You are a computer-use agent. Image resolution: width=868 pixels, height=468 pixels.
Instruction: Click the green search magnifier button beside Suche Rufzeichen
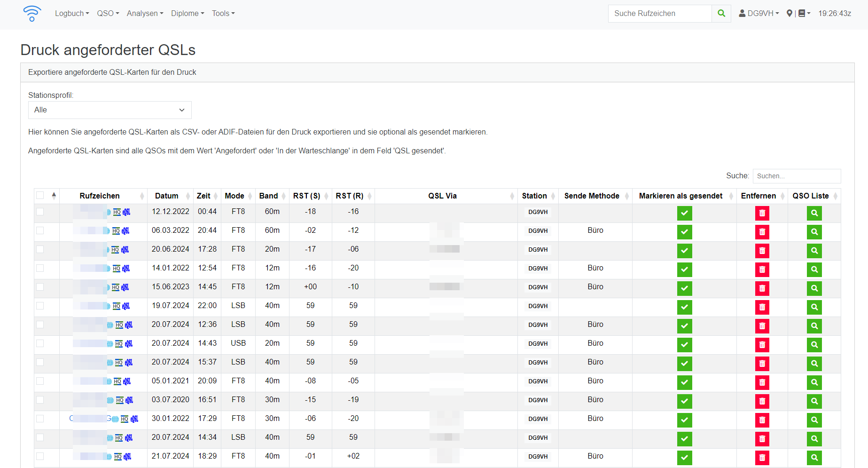(x=721, y=14)
